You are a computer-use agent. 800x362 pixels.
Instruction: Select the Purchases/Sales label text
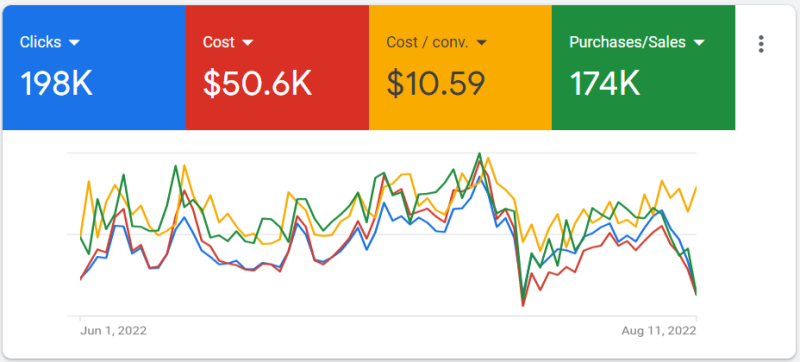click(x=628, y=42)
